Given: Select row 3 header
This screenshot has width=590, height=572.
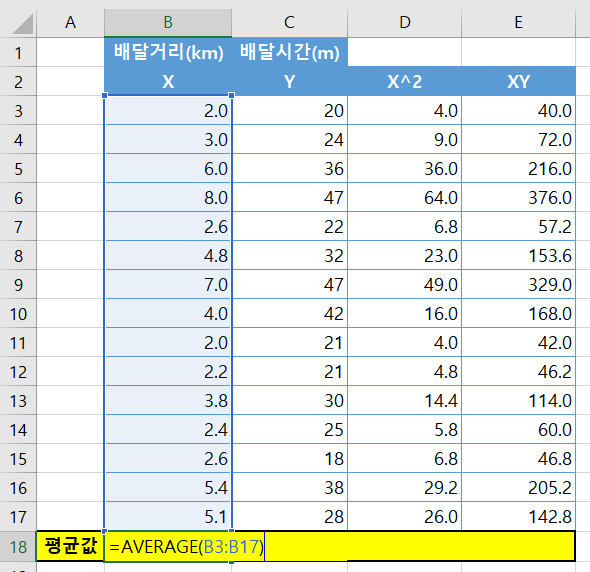Looking at the screenshot, I should 18,110.
